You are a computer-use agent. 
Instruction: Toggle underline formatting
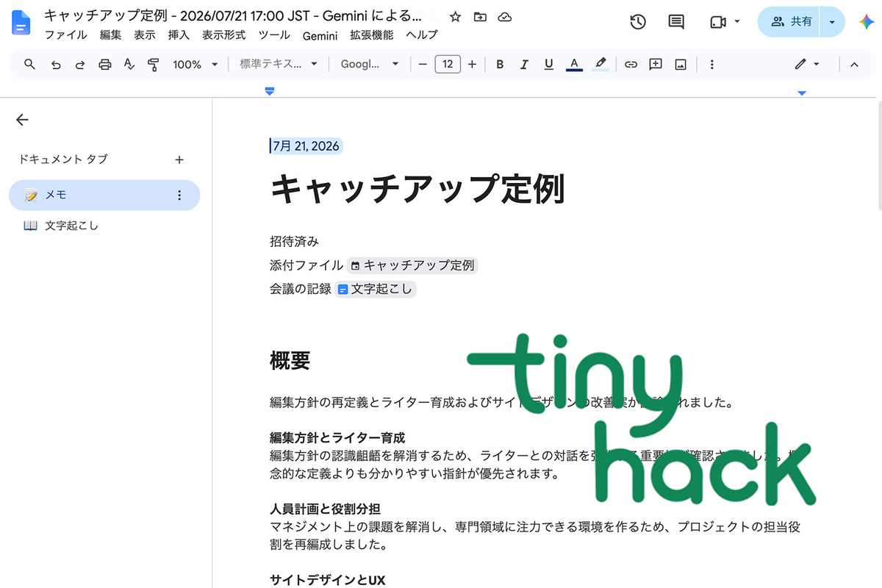coord(548,65)
